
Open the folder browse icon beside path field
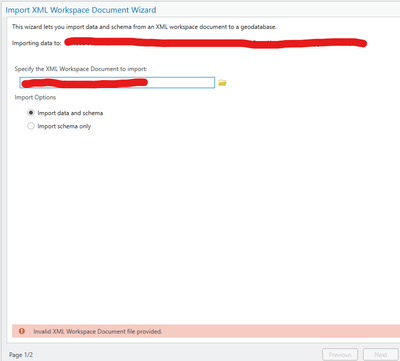tap(222, 83)
